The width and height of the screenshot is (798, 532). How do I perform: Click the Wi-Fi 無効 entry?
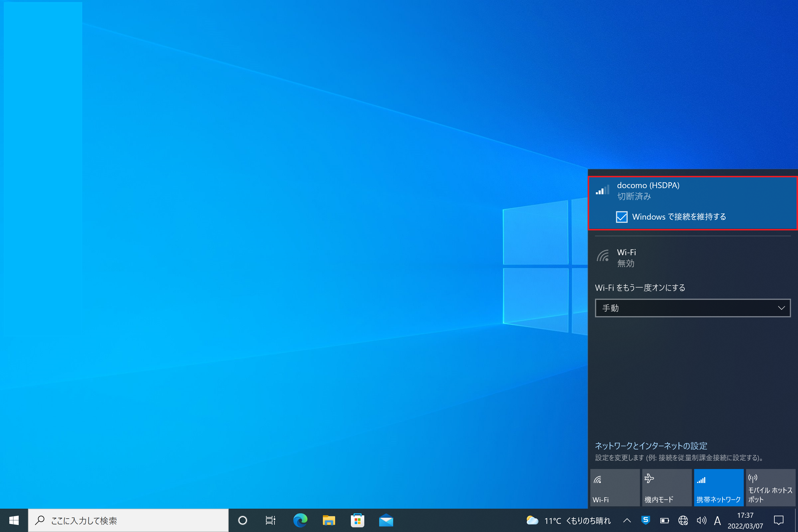coord(692,258)
